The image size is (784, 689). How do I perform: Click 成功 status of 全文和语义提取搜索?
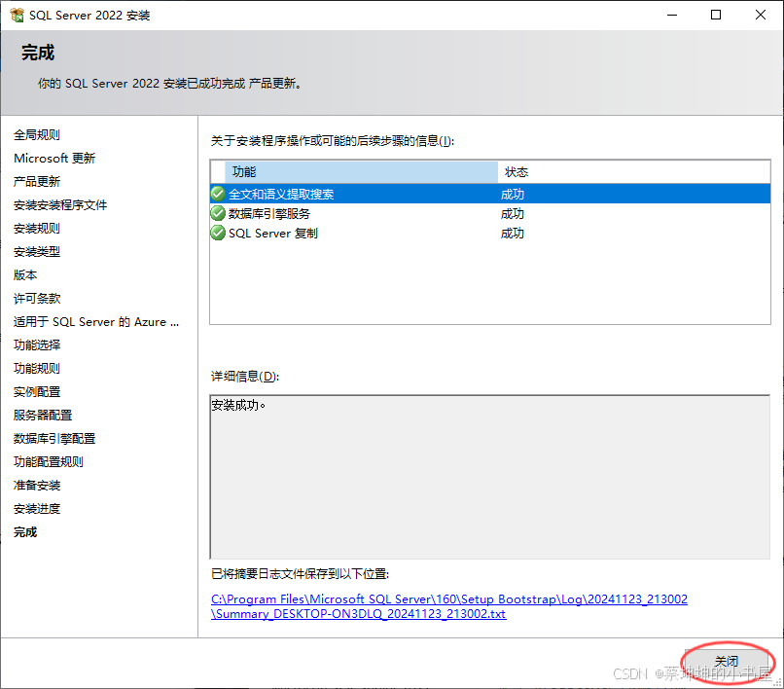click(512, 194)
